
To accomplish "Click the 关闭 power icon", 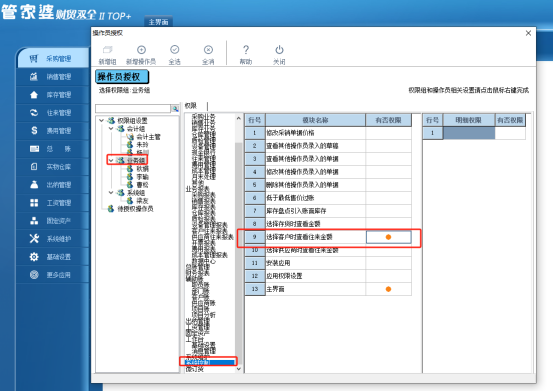I will point(279,55).
